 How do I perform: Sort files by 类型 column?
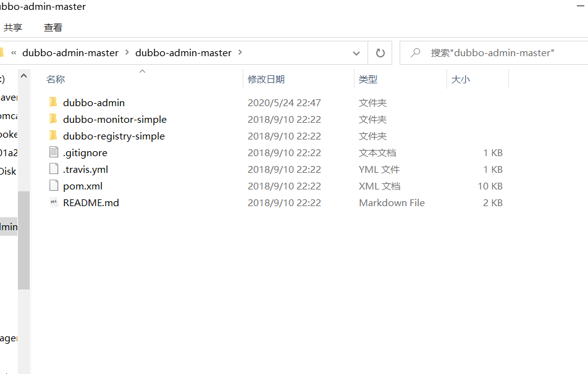click(x=368, y=80)
